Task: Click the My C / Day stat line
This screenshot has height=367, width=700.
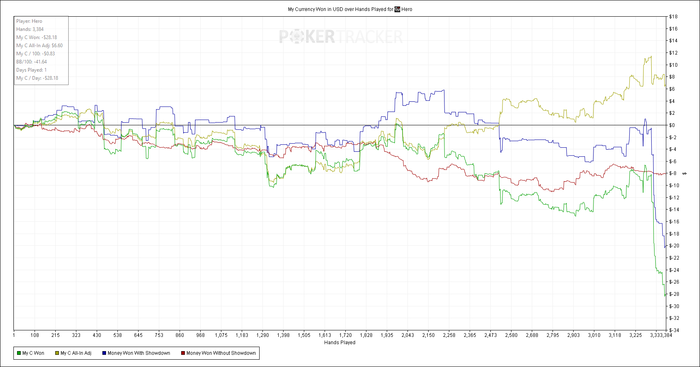Action: 38,78
